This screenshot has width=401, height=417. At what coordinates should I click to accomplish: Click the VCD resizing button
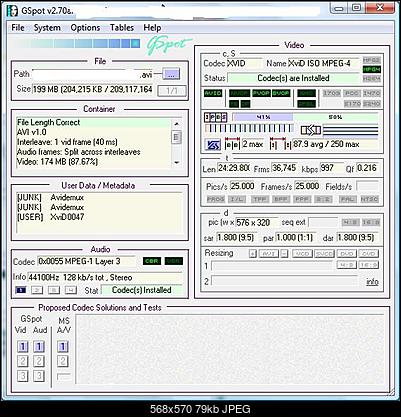(x=302, y=254)
